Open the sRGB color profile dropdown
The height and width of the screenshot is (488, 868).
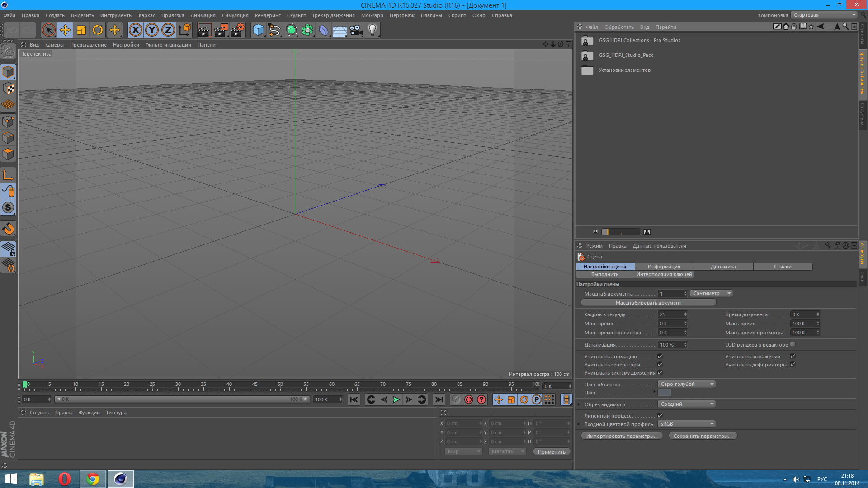click(x=686, y=424)
